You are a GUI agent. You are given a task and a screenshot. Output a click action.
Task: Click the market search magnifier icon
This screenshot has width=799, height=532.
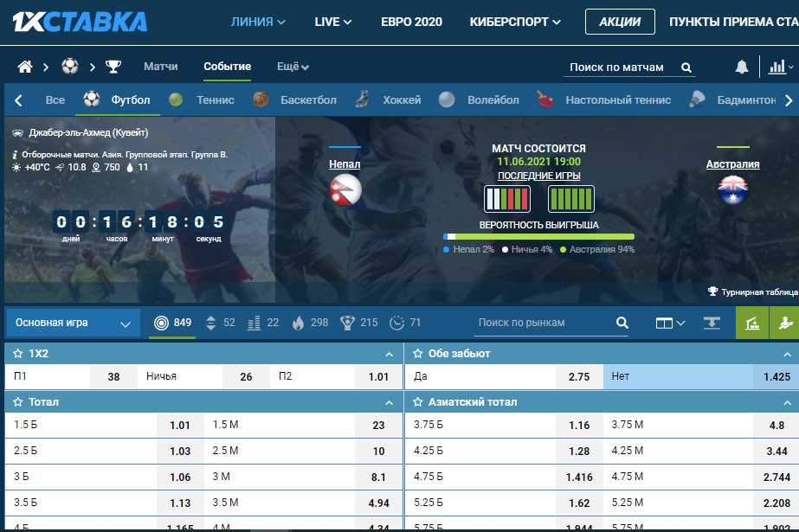(x=622, y=323)
